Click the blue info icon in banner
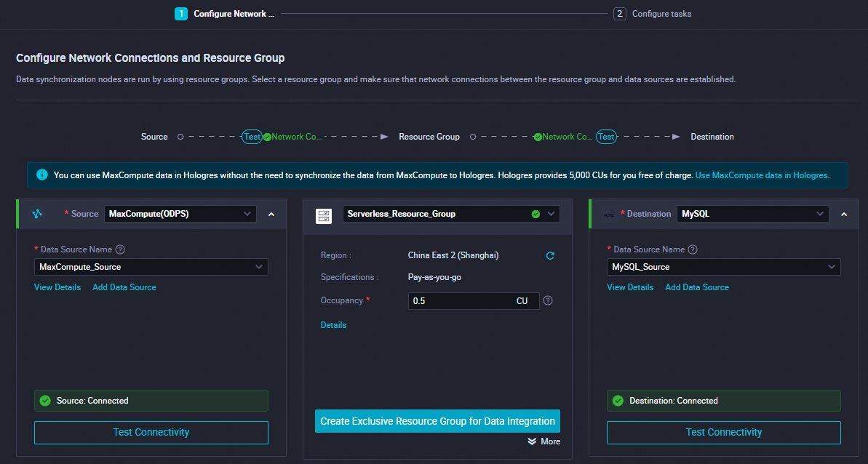The height and width of the screenshot is (464, 868). coord(42,175)
